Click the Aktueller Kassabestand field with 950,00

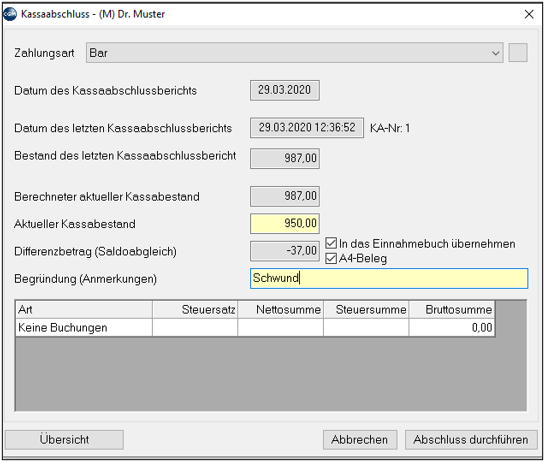[x=285, y=224]
